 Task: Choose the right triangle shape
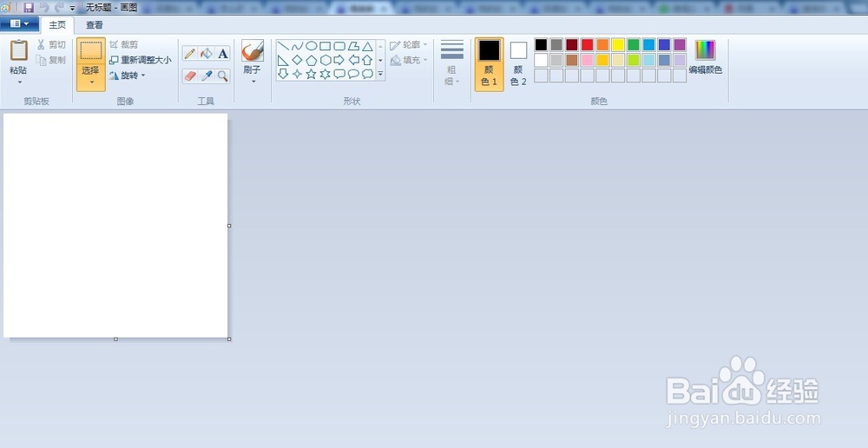pyautogui.click(x=284, y=60)
